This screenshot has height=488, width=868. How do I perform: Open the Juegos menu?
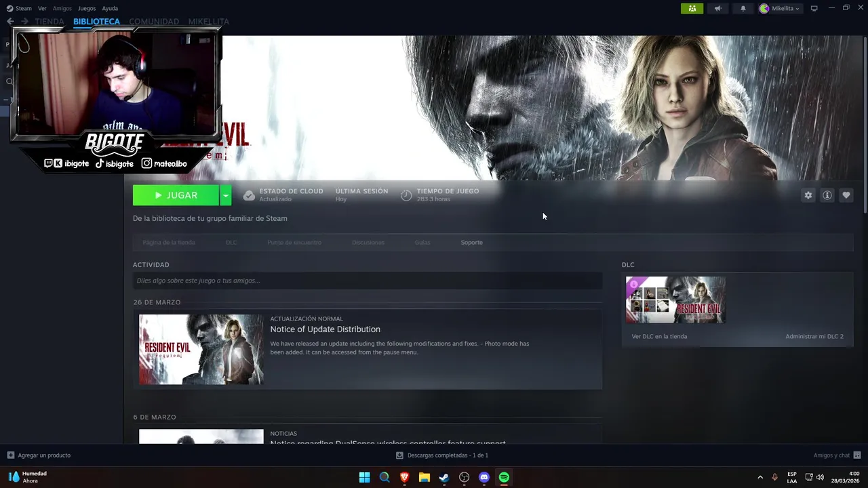(87, 8)
